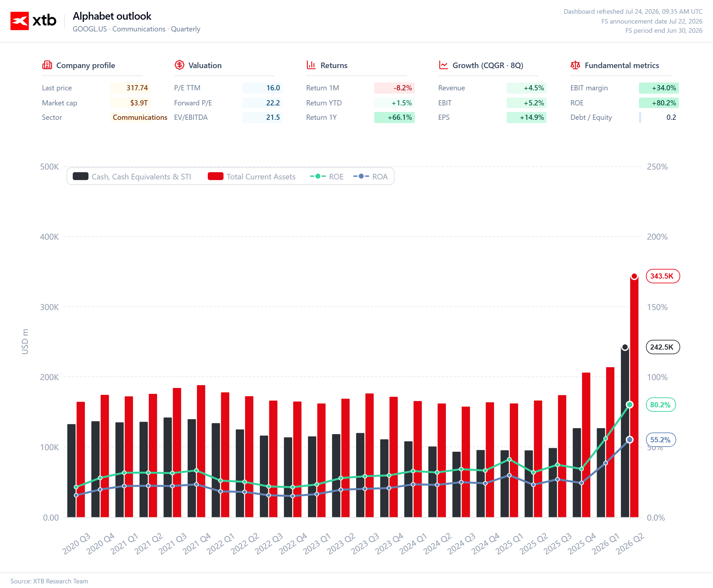This screenshot has width=713, height=588.
Task: Click the red XTB logo icon
Action: click(x=20, y=21)
